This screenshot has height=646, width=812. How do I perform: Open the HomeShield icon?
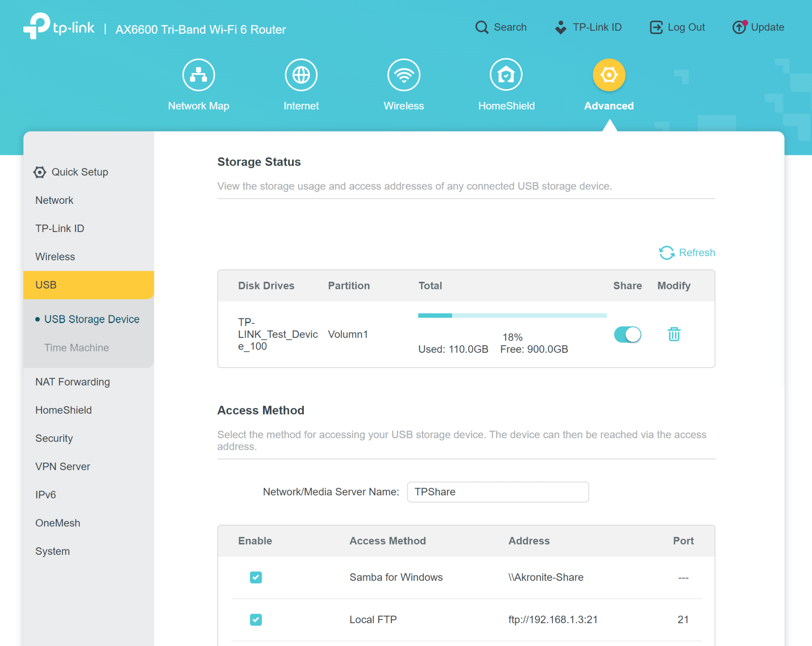coord(506,75)
